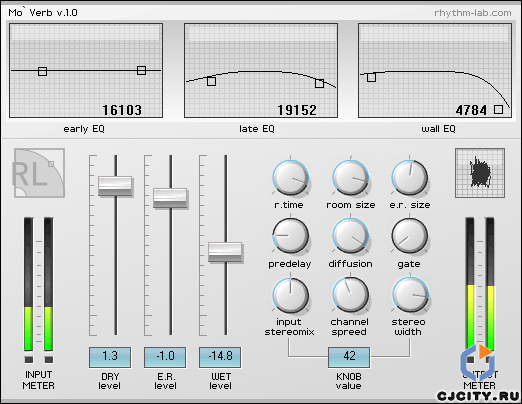This screenshot has height=404, width=522.
Task: Select the left node on early EQ curve
Action: coord(42,71)
